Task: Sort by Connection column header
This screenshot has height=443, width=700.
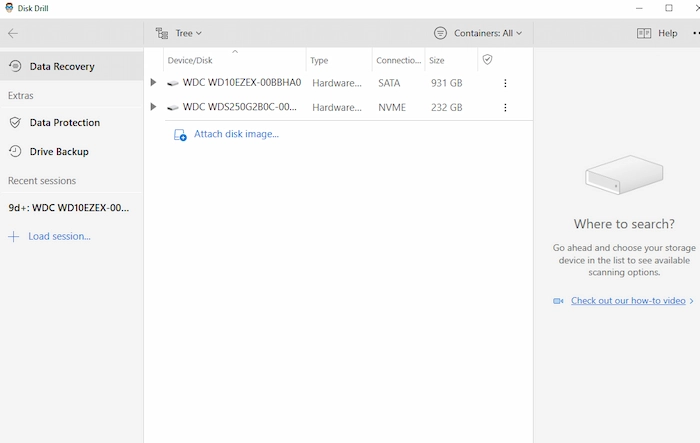Action: pyautogui.click(x=399, y=60)
